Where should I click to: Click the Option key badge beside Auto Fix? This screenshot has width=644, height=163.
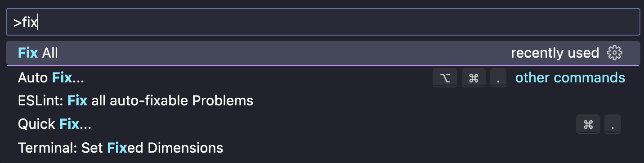445,78
